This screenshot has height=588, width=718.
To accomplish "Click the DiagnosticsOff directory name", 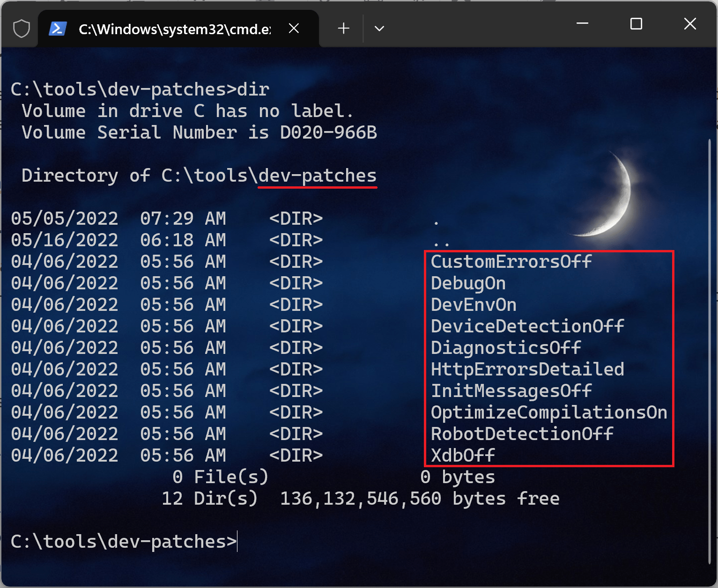I will pos(506,348).
